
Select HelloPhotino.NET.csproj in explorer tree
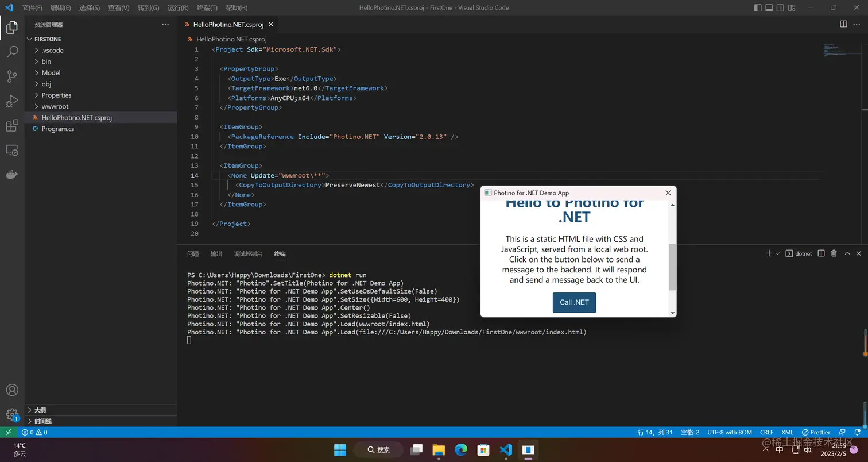(x=100, y=117)
